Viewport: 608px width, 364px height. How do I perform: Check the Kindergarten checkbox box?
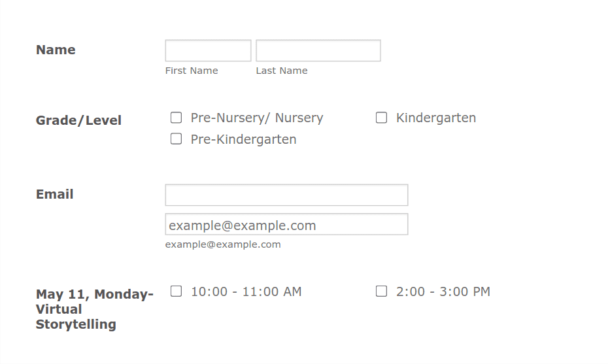click(381, 118)
